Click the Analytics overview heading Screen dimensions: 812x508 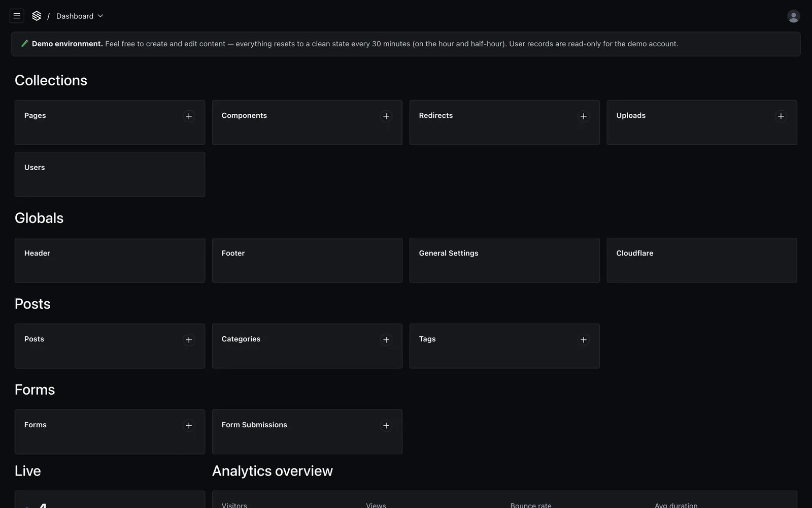(273, 471)
